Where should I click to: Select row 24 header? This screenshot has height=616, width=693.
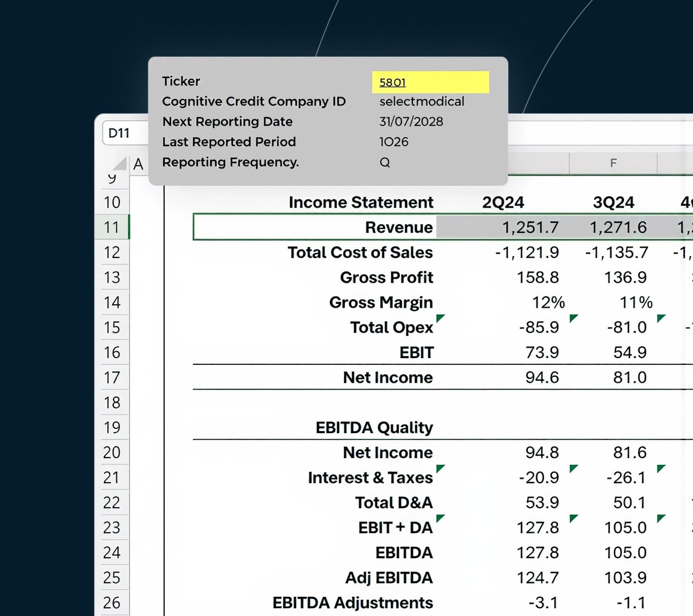point(112,552)
